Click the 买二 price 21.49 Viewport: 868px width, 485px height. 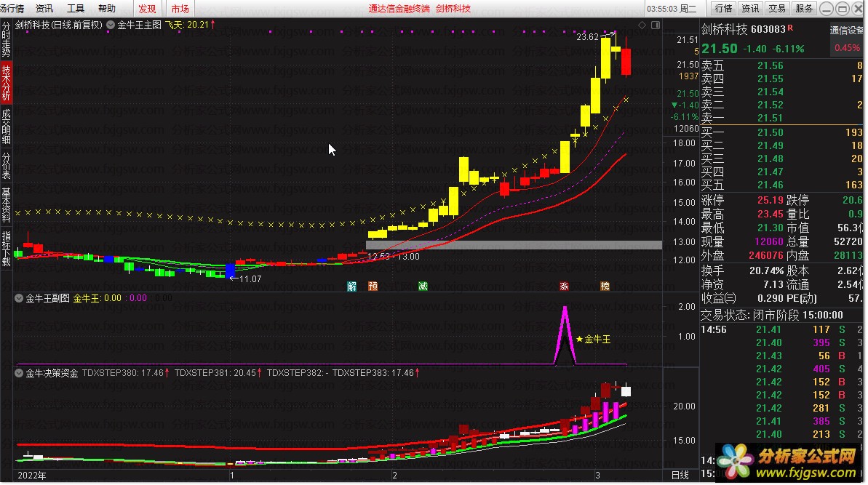(x=770, y=145)
